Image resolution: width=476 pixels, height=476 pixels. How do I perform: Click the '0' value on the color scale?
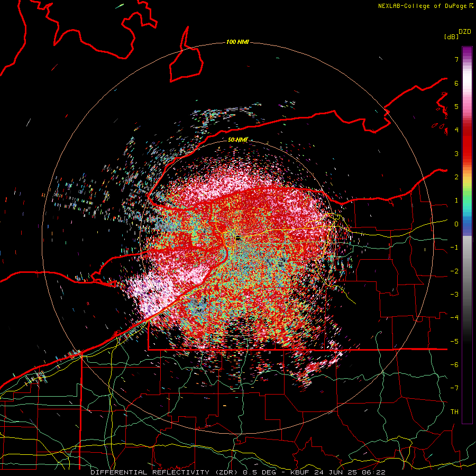tap(456, 224)
